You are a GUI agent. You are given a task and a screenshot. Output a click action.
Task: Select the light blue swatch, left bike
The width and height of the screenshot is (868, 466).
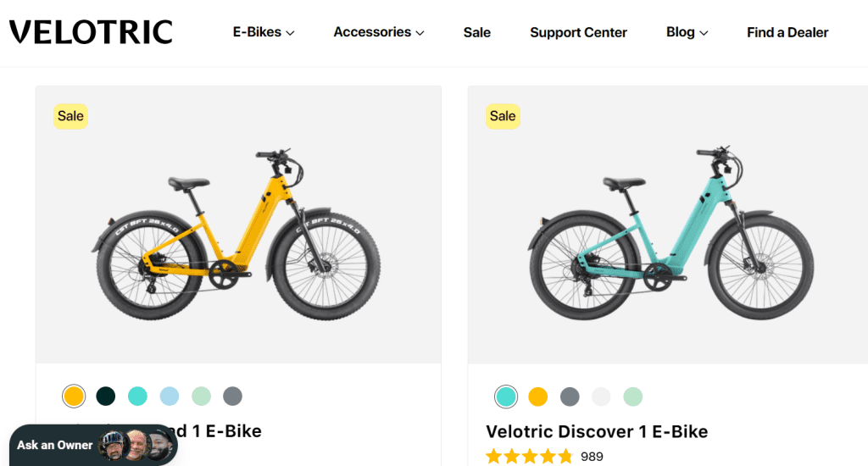170,396
